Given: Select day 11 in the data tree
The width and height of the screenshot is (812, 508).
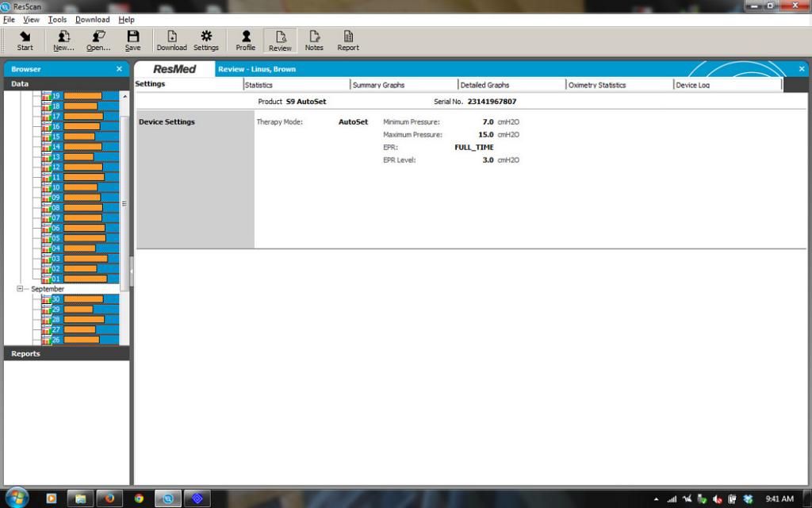Looking at the screenshot, I should pyautogui.click(x=80, y=177).
